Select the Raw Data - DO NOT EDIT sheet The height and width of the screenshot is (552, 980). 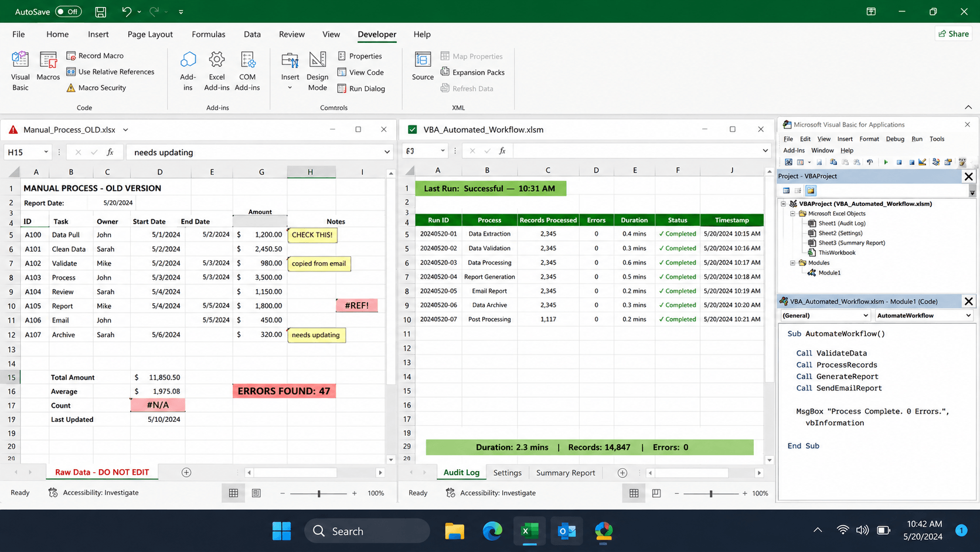coord(102,472)
